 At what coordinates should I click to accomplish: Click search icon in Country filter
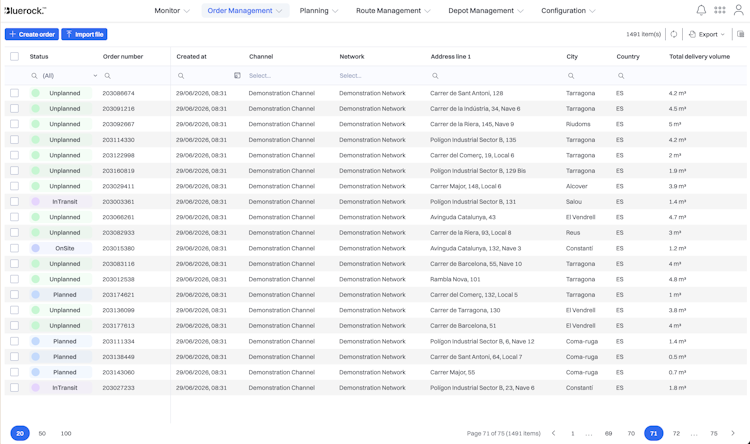pyautogui.click(x=621, y=76)
